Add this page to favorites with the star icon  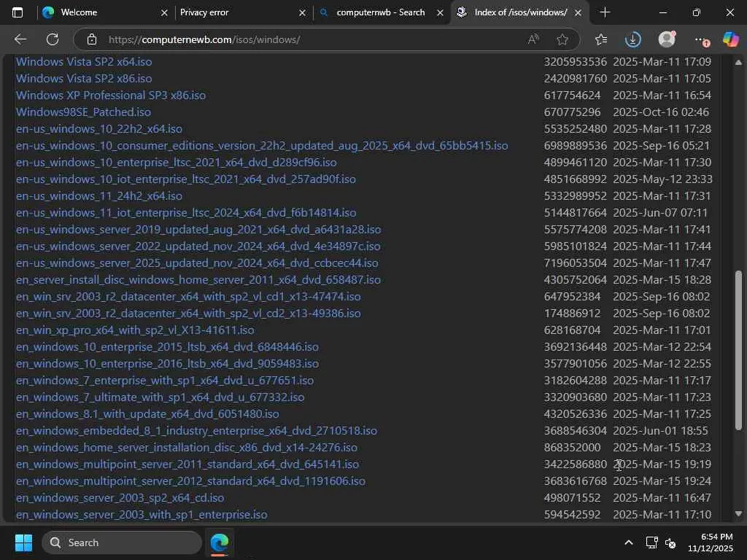[562, 39]
